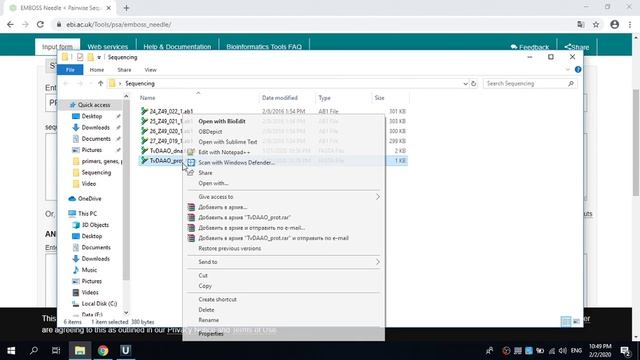Reload the browser page
This screenshot has width=640, height=360.
40,24
